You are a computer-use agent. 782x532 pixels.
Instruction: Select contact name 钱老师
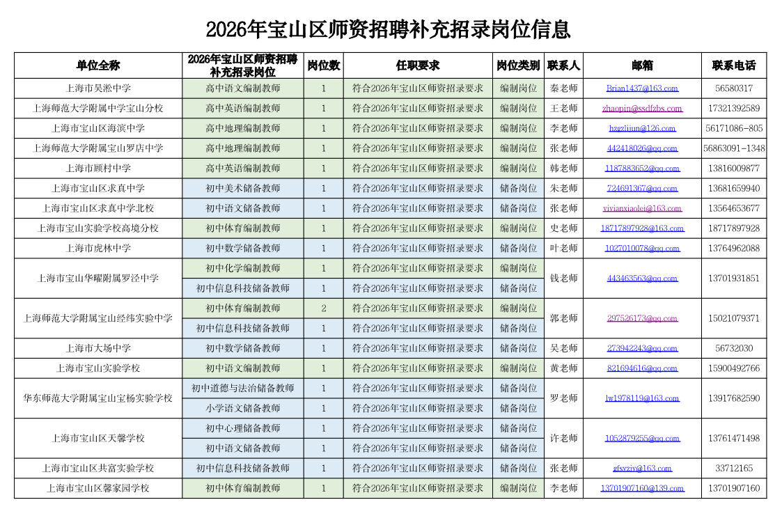click(x=563, y=279)
